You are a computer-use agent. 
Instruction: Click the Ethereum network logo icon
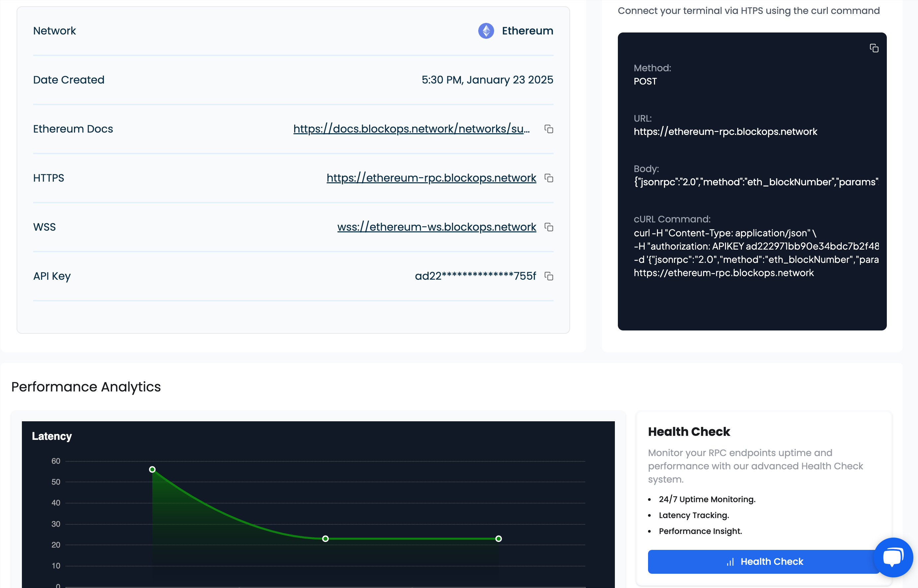click(x=486, y=31)
